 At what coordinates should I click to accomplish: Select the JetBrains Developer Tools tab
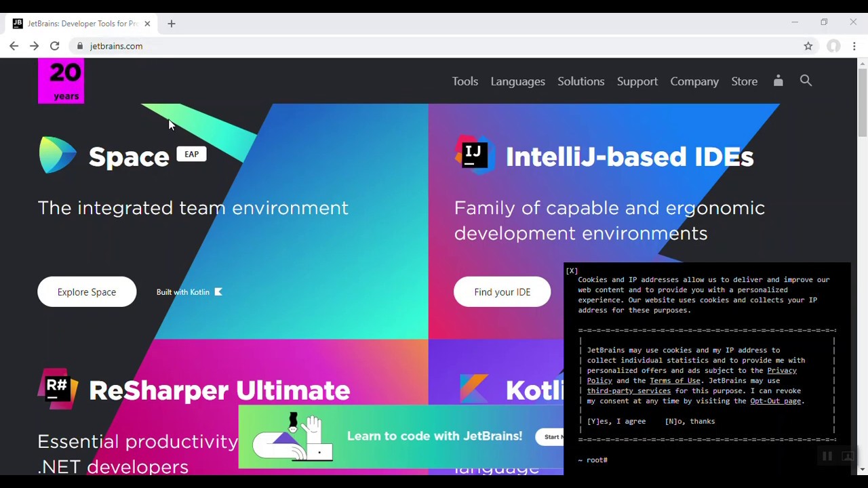(x=81, y=24)
